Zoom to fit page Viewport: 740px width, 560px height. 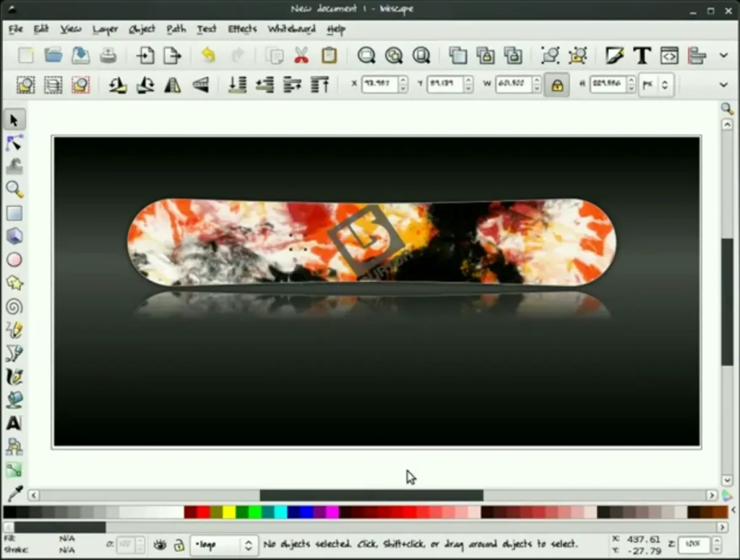(421, 56)
